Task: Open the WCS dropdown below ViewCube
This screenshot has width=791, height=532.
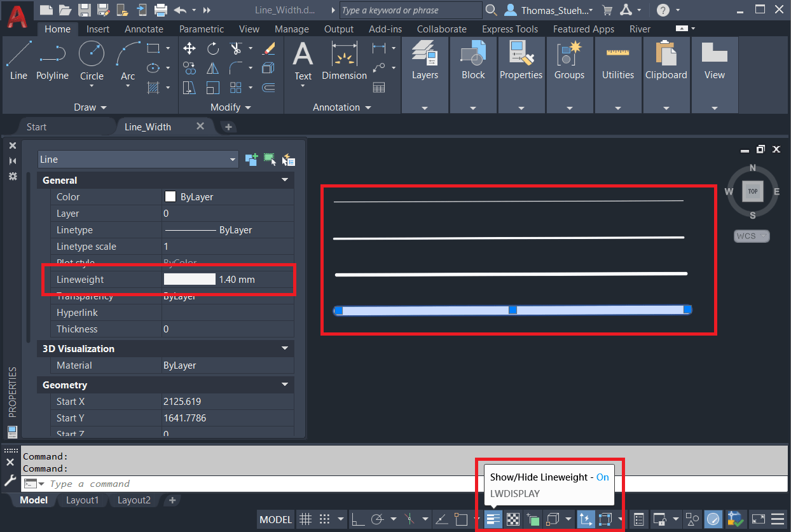Action: click(752, 236)
